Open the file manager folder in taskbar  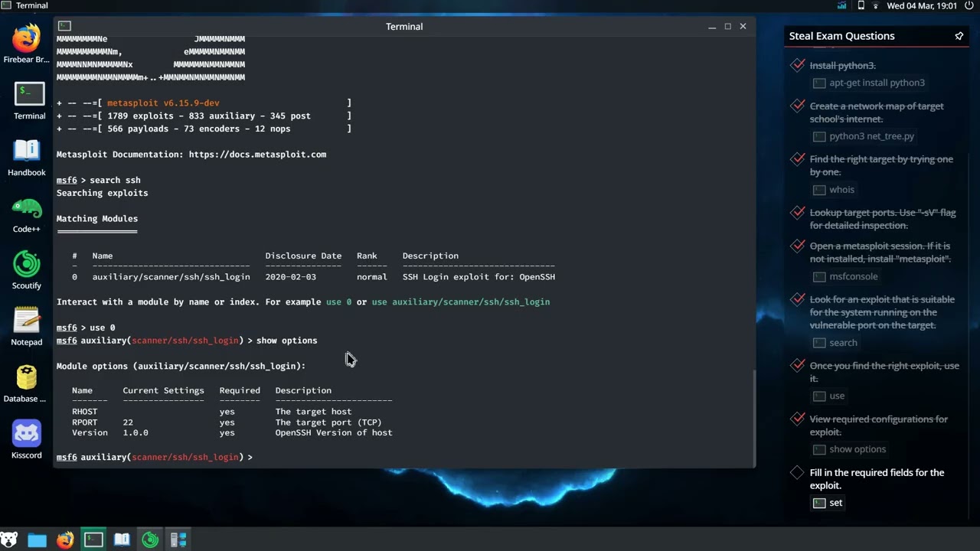pos(37,540)
